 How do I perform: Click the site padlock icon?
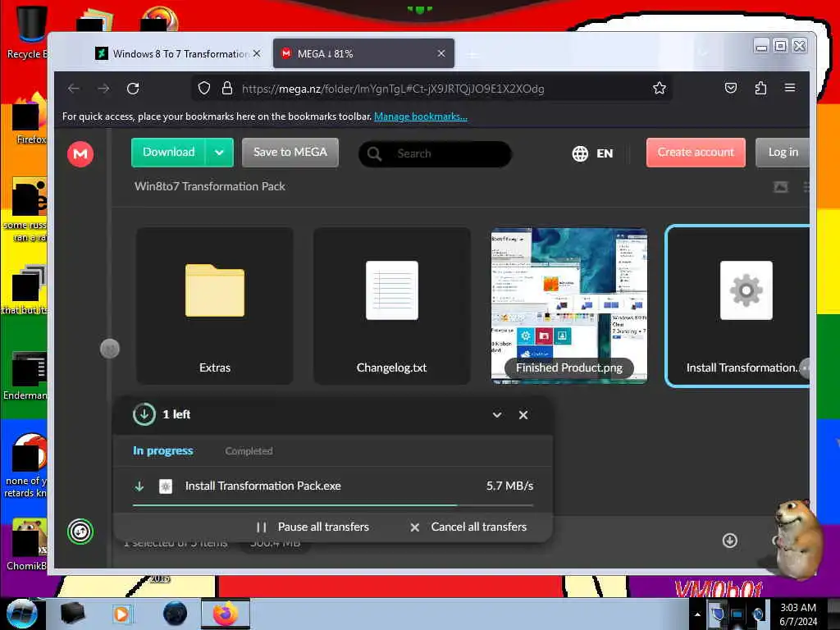227,88
